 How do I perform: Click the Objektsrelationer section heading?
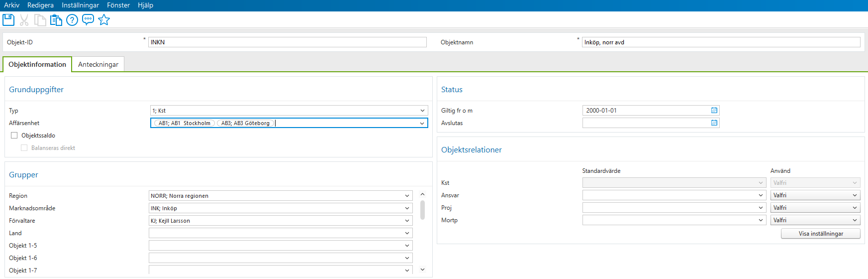tap(472, 150)
